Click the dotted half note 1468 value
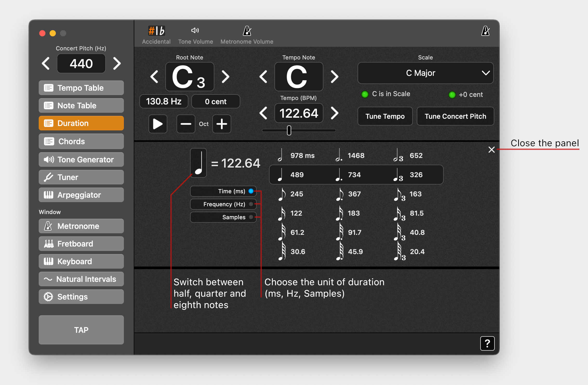The width and height of the screenshot is (588, 385). point(356,155)
